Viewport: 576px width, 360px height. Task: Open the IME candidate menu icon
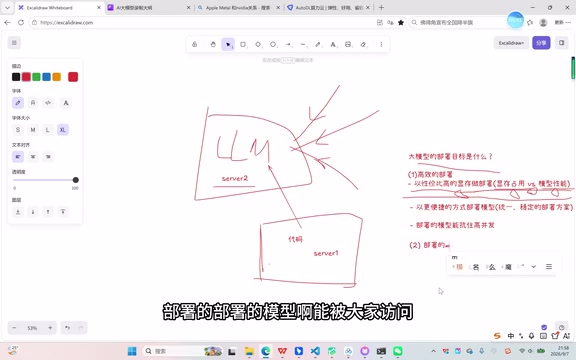pyautogui.click(x=549, y=267)
